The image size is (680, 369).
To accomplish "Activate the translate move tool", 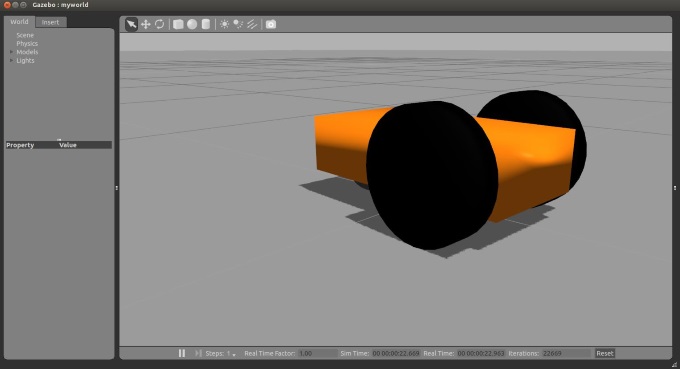I will tap(146, 24).
